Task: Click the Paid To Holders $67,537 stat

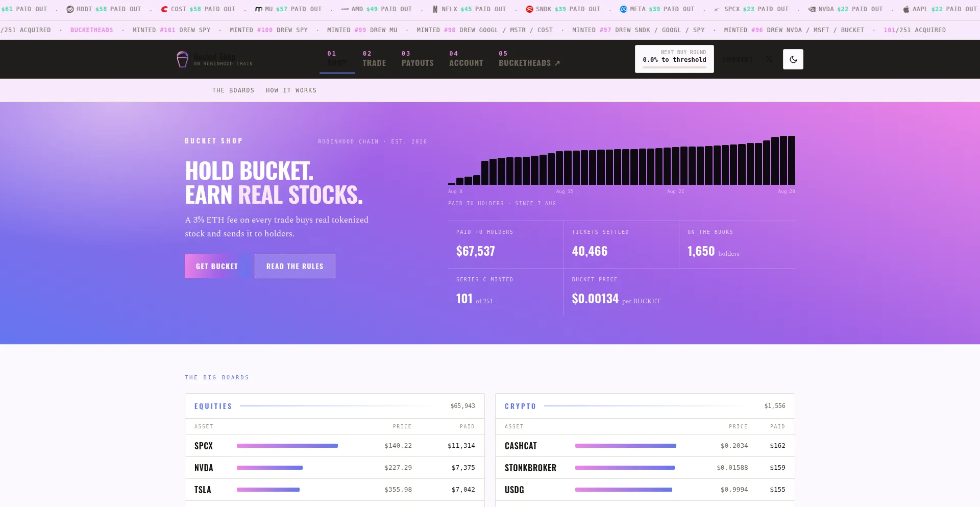Action: (506, 245)
